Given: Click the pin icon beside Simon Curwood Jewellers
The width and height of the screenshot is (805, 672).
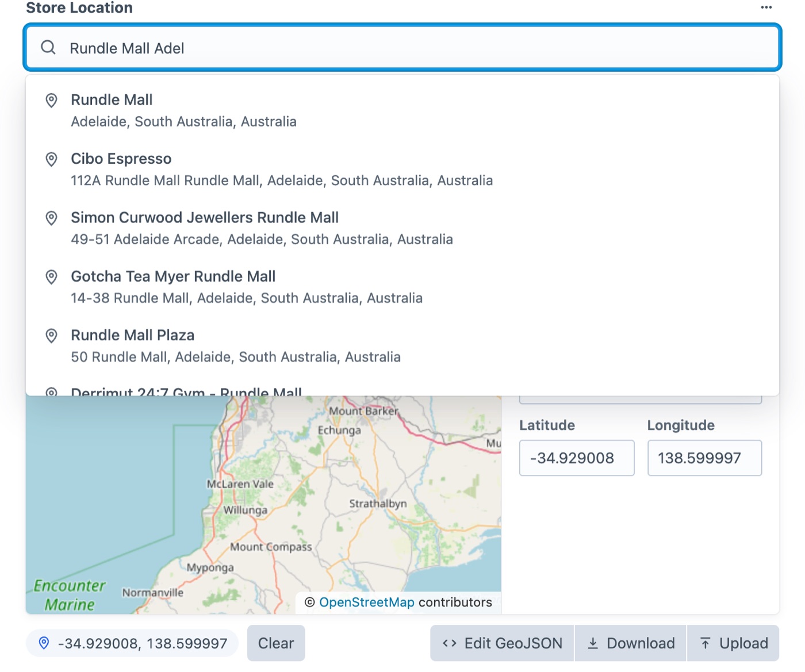Looking at the screenshot, I should [x=51, y=218].
